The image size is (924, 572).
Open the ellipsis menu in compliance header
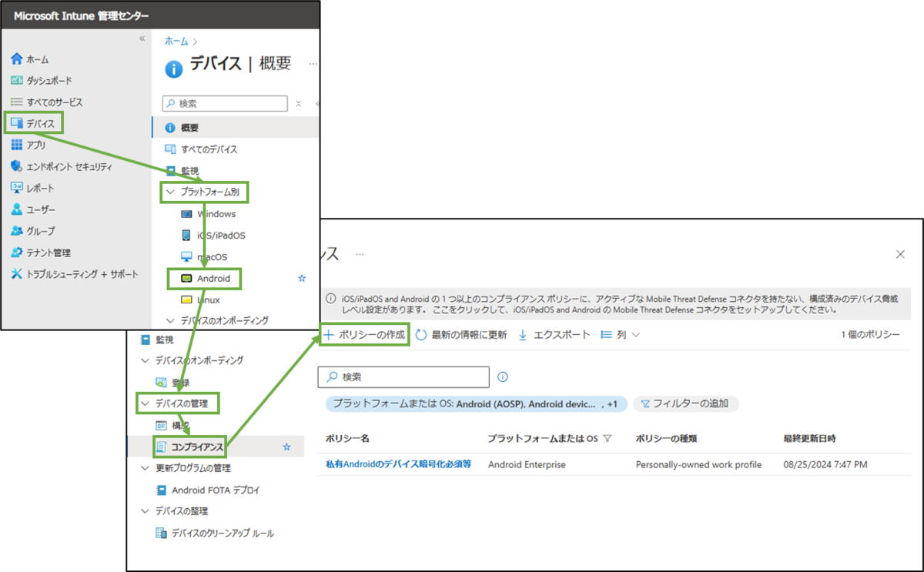point(360,254)
